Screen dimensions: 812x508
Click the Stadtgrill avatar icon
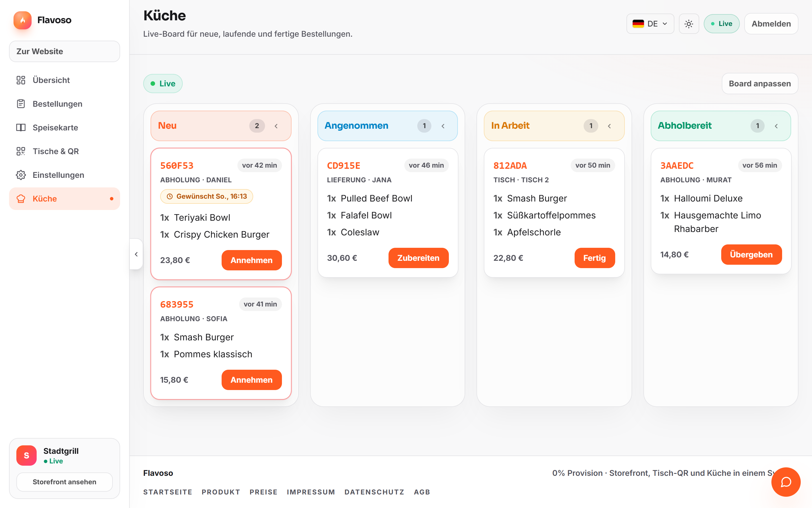[x=27, y=456]
